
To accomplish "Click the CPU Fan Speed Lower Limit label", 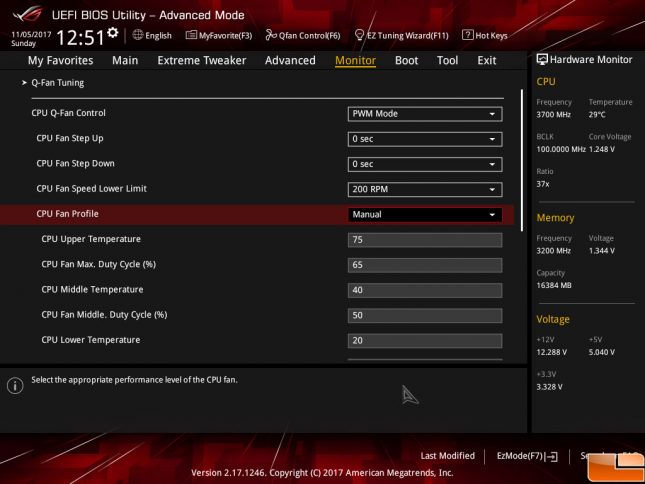I will coord(91,189).
